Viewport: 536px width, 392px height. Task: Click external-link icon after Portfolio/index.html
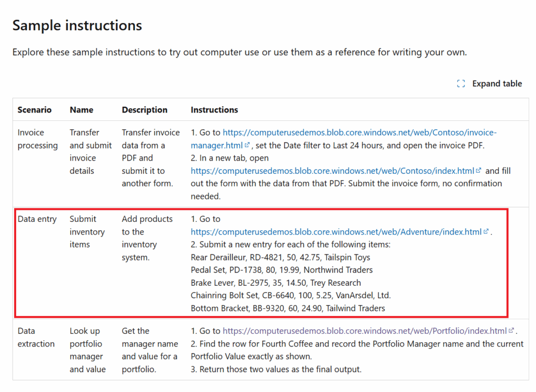(x=510, y=331)
